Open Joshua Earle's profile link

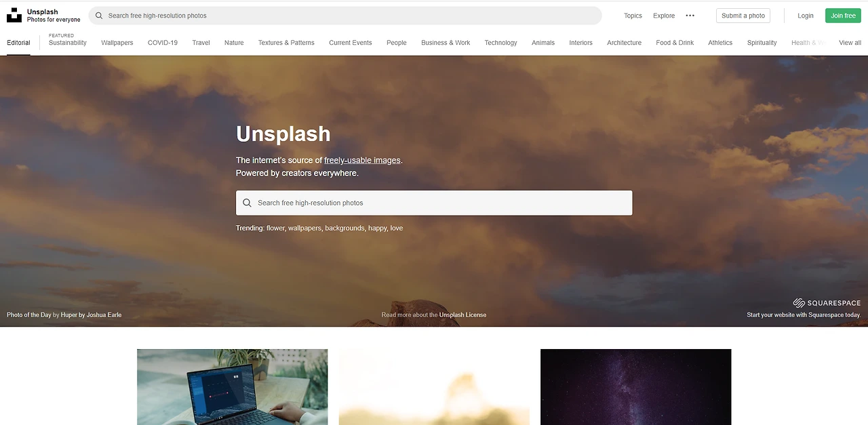[104, 315]
